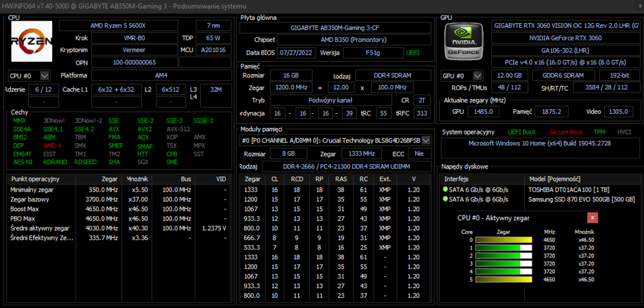Click the Zegar bazowy row
Viewport: 644px width, 308px height.
(118, 199)
